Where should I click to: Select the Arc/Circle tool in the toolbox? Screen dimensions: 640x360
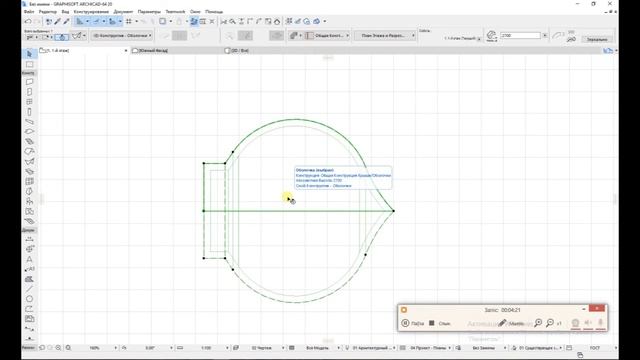[29, 299]
